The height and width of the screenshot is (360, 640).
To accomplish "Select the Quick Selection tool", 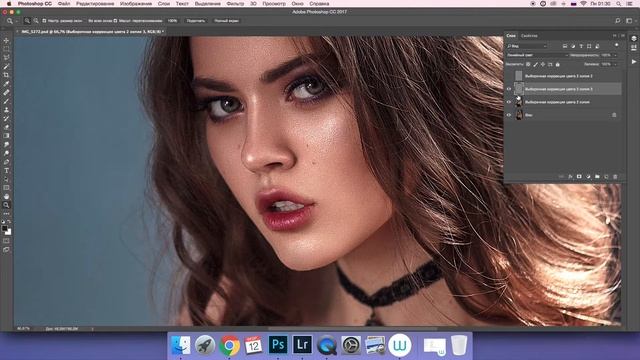I will coord(6,67).
